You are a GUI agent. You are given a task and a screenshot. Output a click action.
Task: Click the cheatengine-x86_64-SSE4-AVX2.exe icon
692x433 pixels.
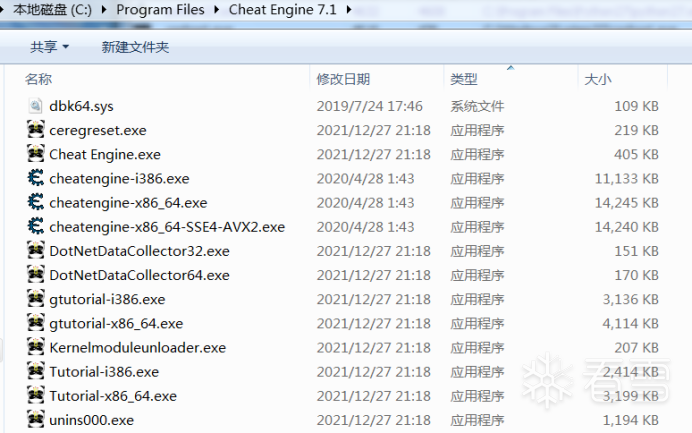pyautogui.click(x=35, y=226)
